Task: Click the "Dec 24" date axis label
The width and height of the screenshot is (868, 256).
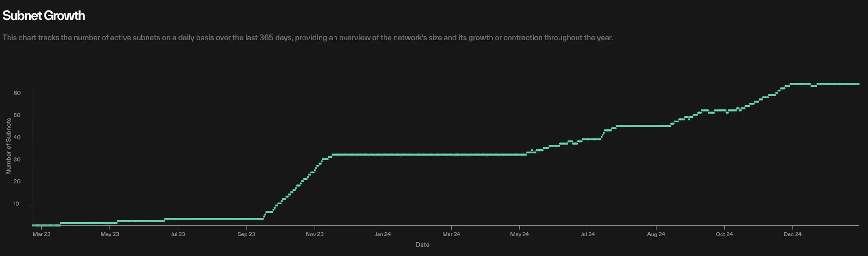Action: 793,234
